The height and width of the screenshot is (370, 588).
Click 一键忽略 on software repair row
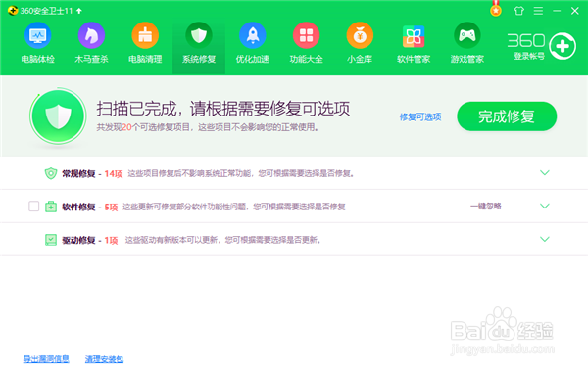486,206
